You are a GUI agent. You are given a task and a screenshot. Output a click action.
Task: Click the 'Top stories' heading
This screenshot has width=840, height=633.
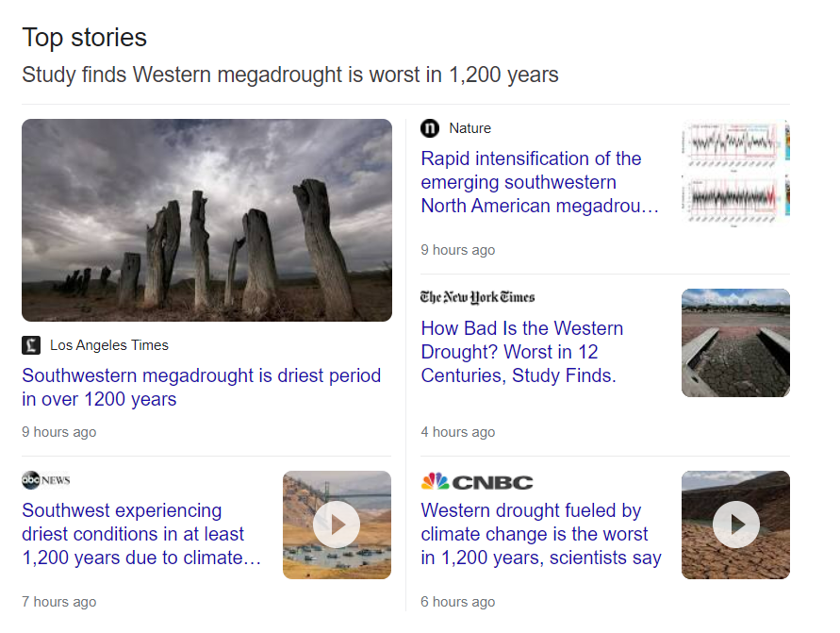(85, 38)
